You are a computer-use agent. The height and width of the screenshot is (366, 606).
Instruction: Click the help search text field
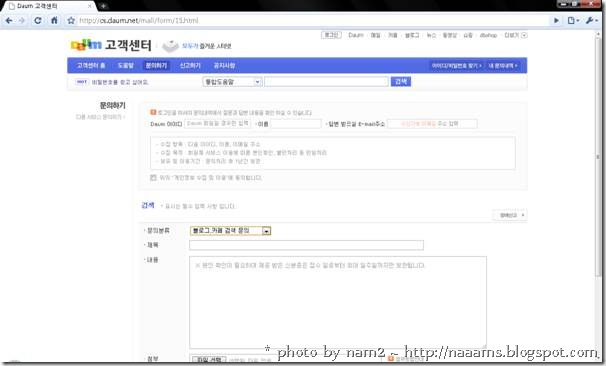pyautogui.click(x=326, y=82)
